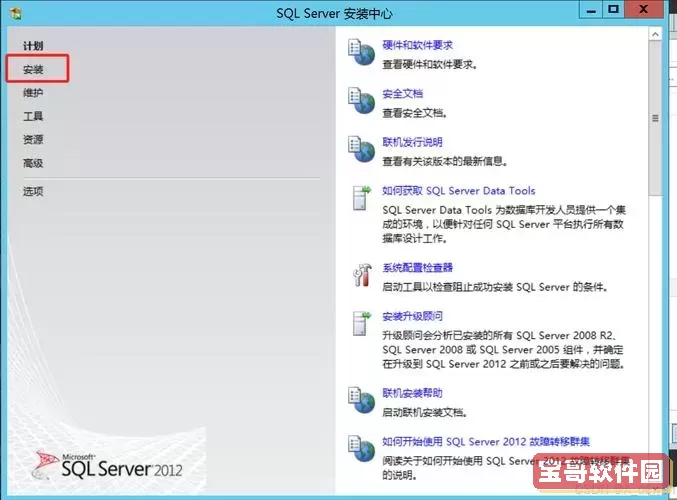
Task: Click the globe icon beside 联机安装帮助
Action: click(x=361, y=400)
